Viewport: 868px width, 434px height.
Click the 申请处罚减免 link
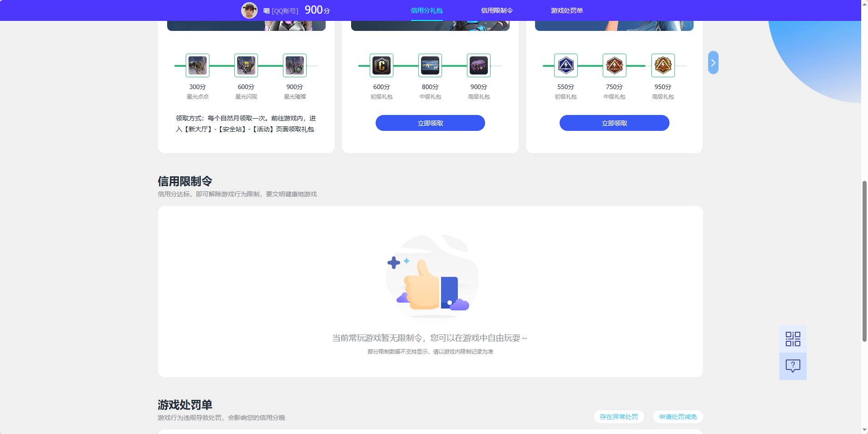click(678, 417)
